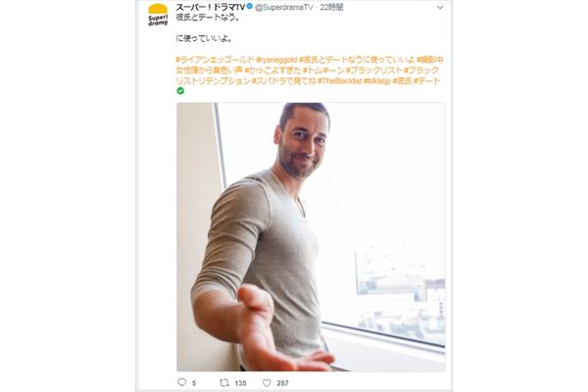Click the Superdrama yellow logo avatar

coord(158,15)
